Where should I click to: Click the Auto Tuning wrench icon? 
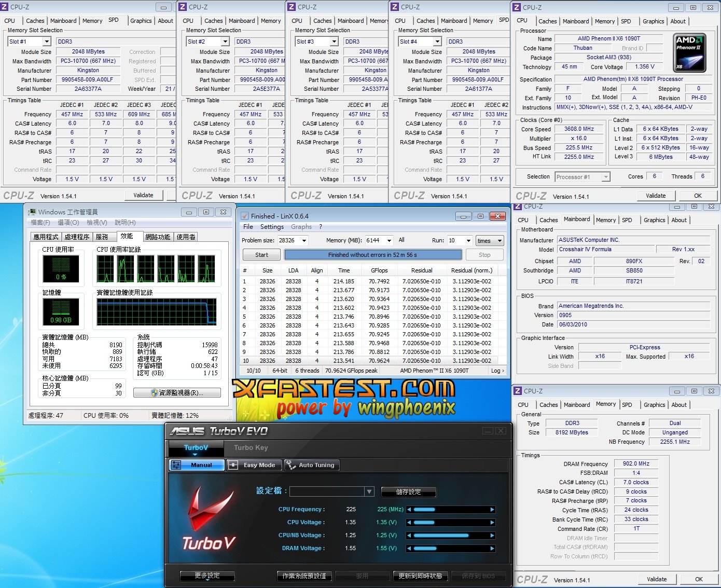tap(290, 465)
